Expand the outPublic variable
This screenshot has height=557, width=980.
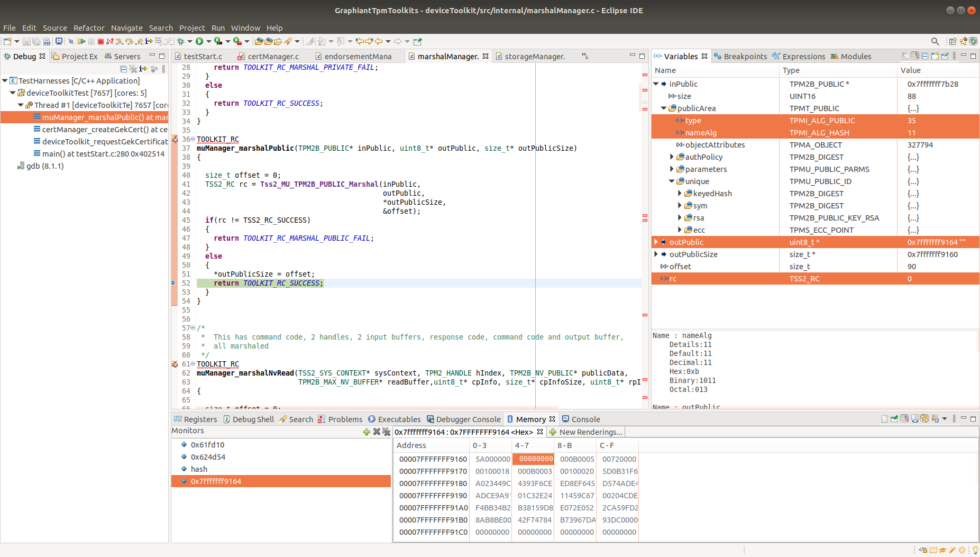coord(656,242)
